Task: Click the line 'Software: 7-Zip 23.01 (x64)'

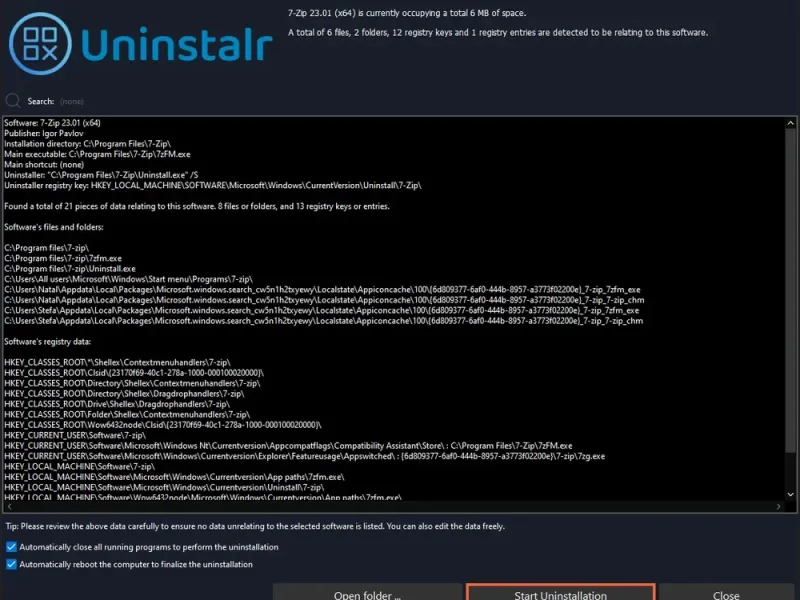Action: click(53, 123)
